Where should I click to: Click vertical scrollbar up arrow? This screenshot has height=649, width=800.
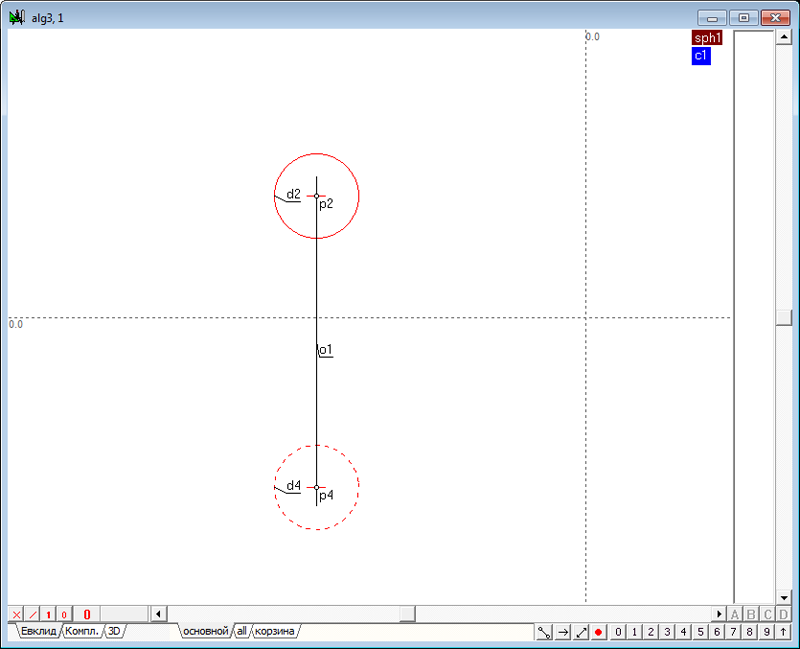click(783, 37)
